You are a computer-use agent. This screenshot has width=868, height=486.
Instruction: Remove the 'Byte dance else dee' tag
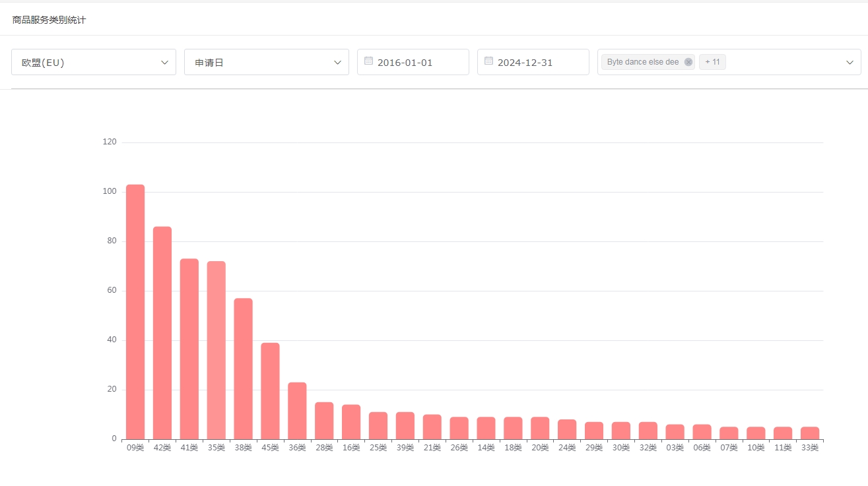point(688,62)
